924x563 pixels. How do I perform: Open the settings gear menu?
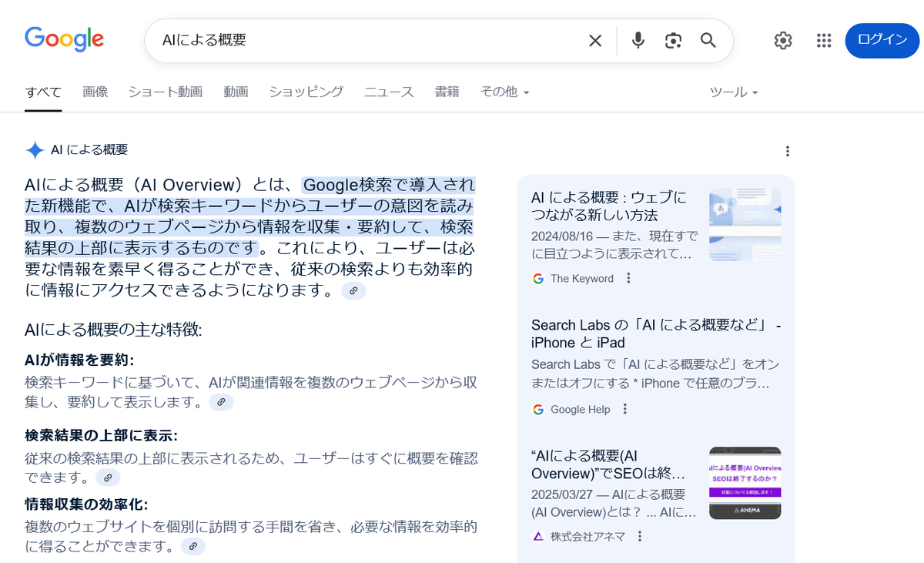783,41
